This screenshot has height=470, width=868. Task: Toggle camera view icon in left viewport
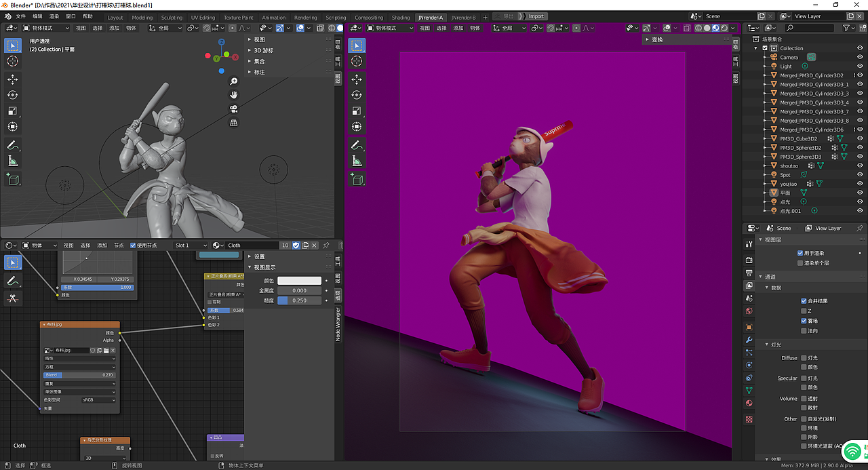pos(233,109)
